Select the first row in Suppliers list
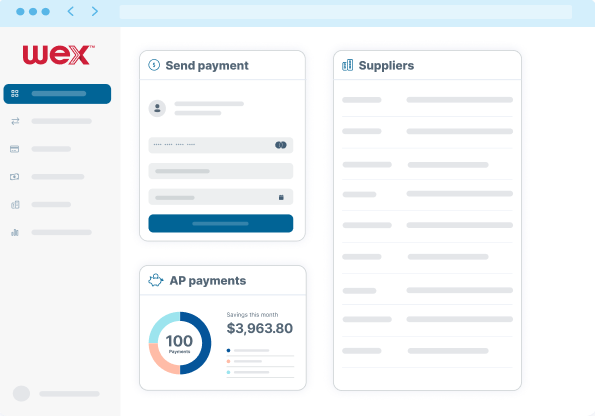The height and width of the screenshot is (416, 595). 427,100
